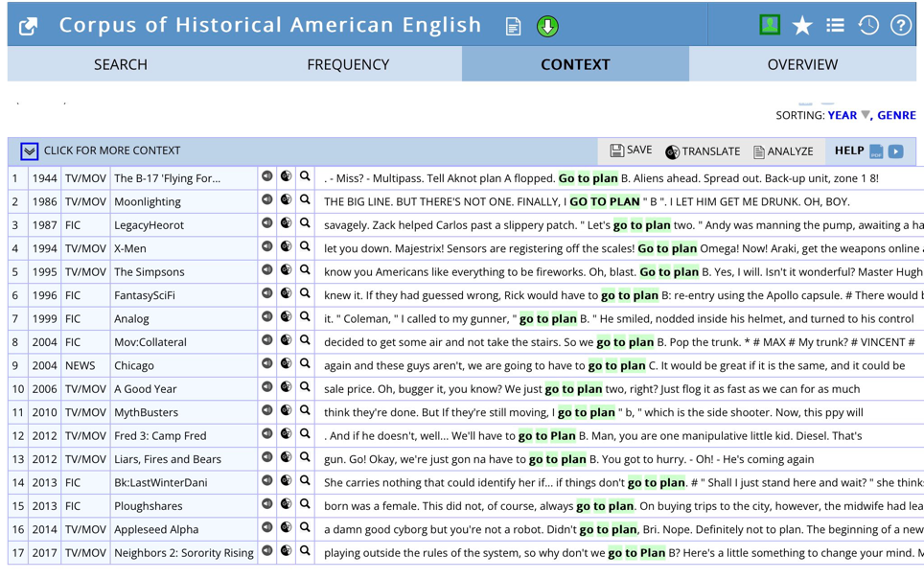The width and height of the screenshot is (924, 579).
Task: Click globe icon in MythBusters row
Action: pos(286,409)
